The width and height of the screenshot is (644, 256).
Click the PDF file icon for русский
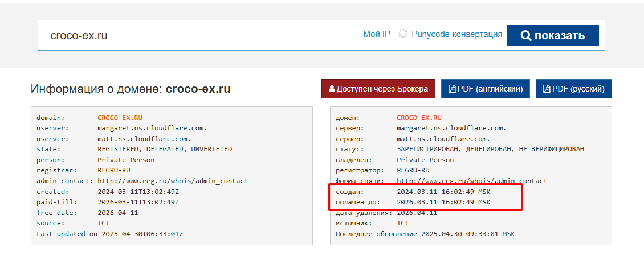tap(547, 89)
